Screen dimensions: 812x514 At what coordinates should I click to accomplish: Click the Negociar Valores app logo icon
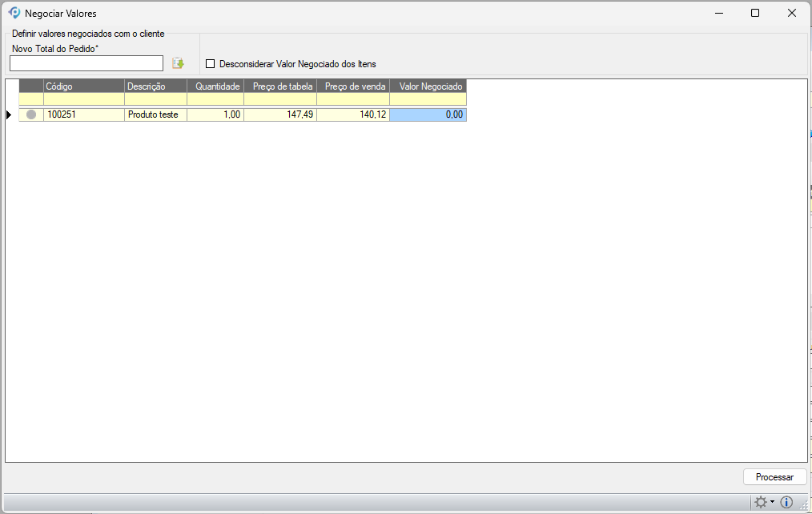14,13
